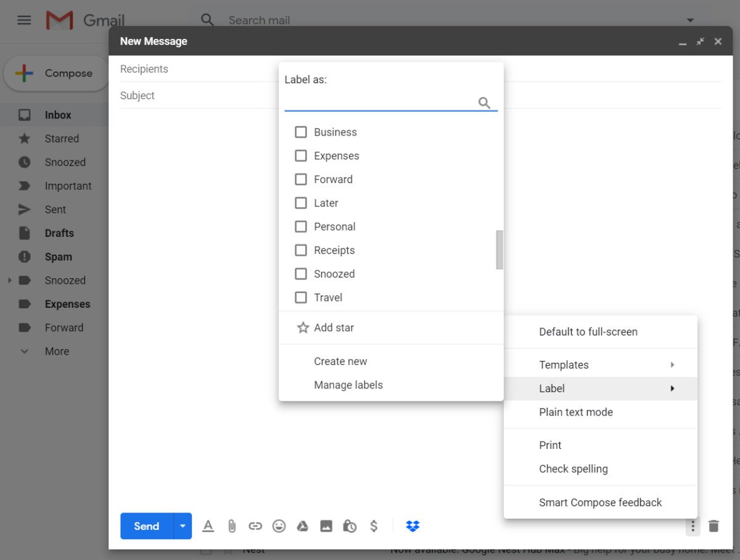This screenshot has height=560, width=740.
Task: Open the Send options arrow
Action: tap(183, 526)
